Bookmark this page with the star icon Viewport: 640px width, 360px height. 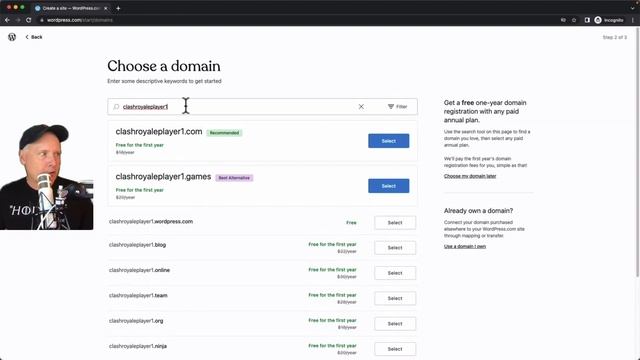pos(574,20)
